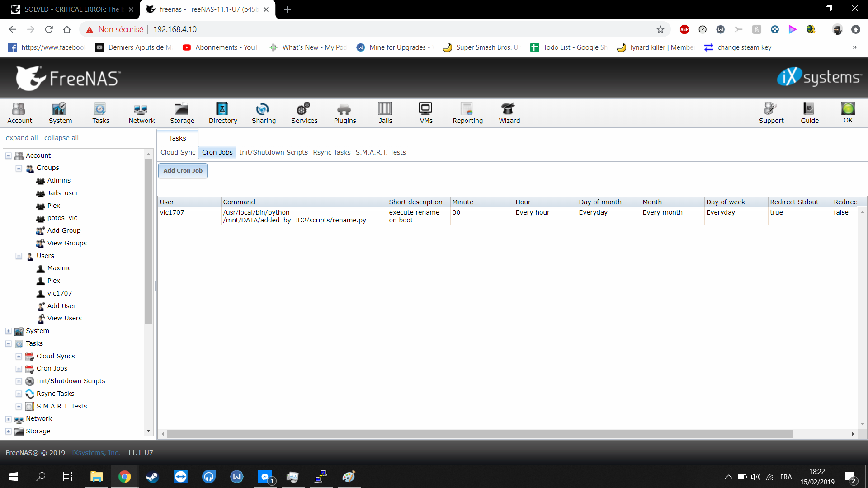Image resolution: width=868 pixels, height=488 pixels.
Task: Switch to Cloud Sync tab
Action: coord(178,152)
